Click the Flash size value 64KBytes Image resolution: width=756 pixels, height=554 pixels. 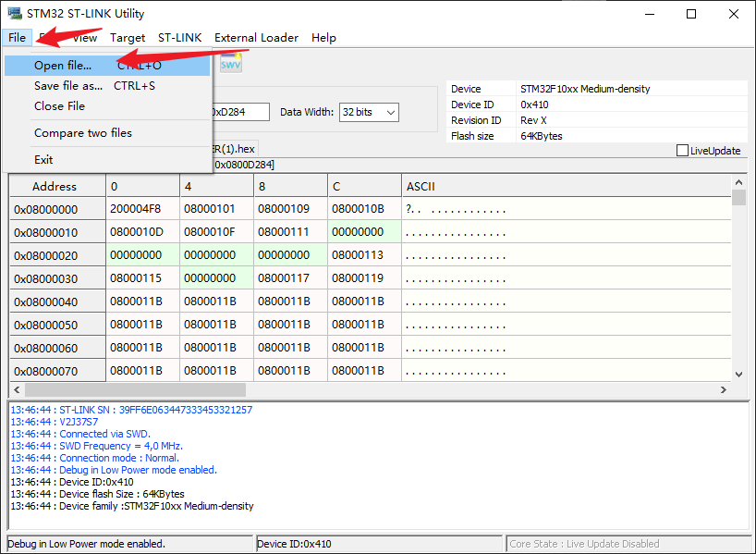click(541, 136)
